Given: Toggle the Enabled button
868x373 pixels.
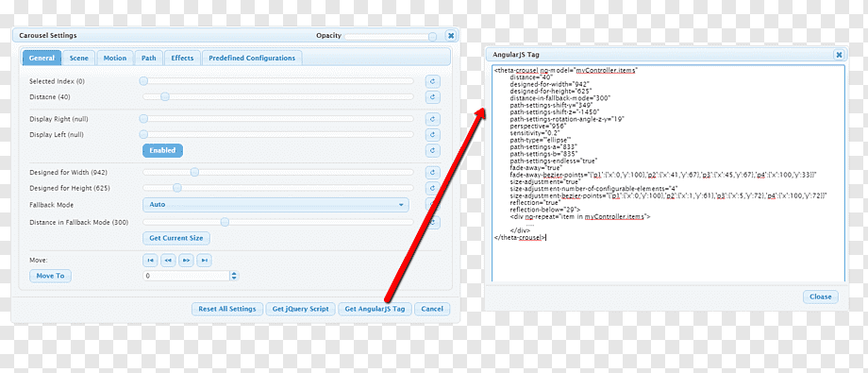Looking at the screenshot, I should pos(162,150).
